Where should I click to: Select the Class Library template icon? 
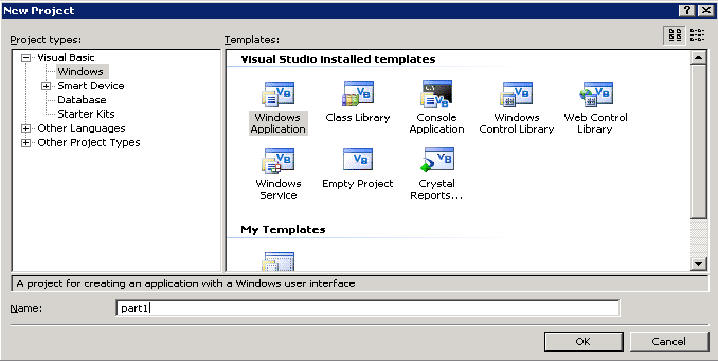pos(358,93)
